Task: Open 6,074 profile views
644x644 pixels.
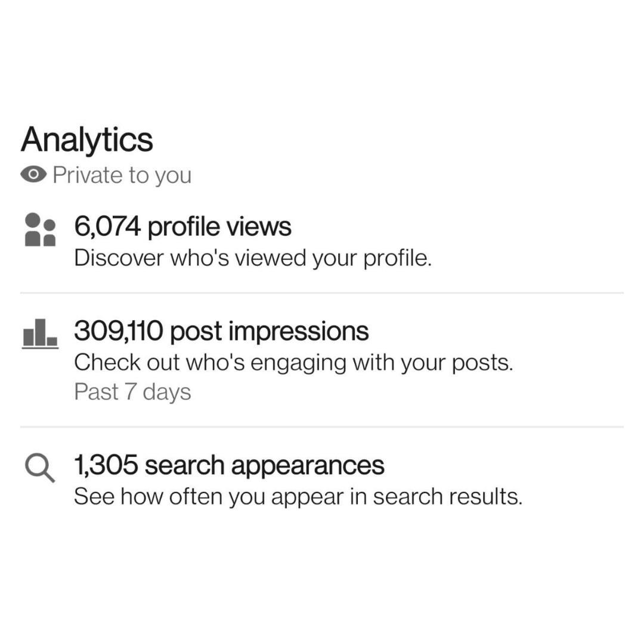Action: tap(183, 227)
